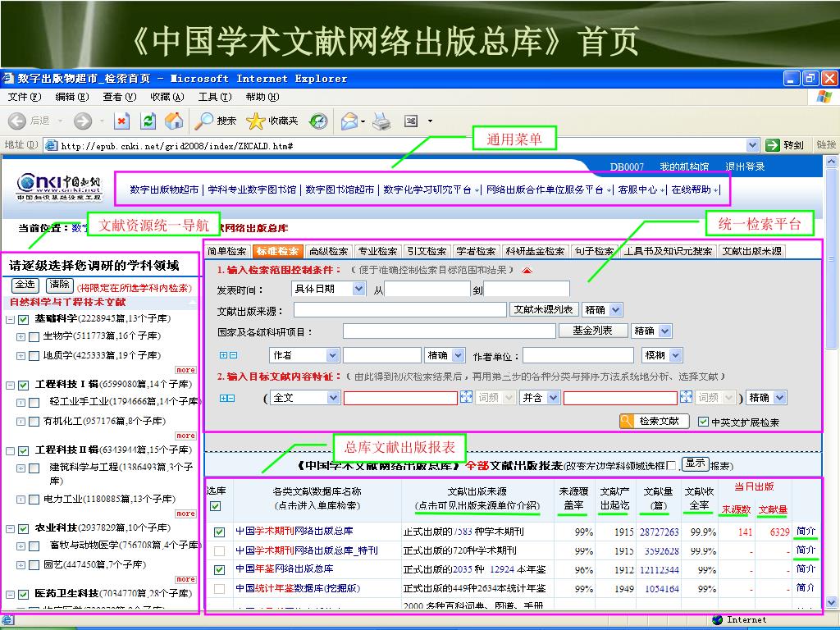Click the IE Forward arrow button

pos(83,121)
